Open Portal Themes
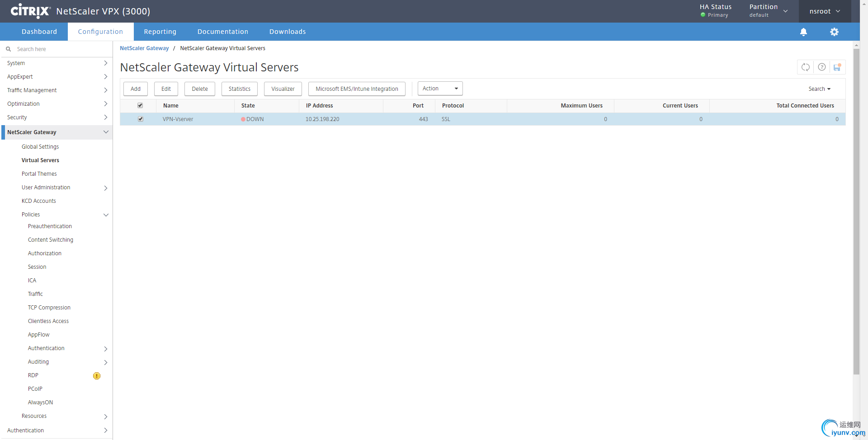This screenshot has height=440, width=868. click(39, 174)
